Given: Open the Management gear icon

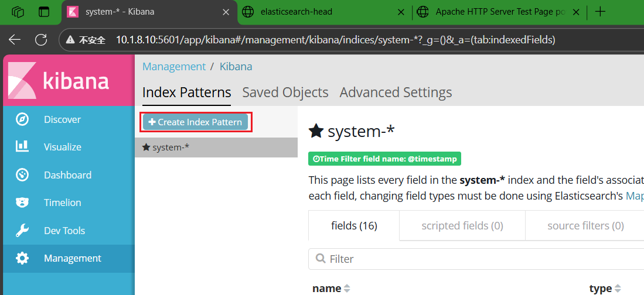Looking at the screenshot, I should 22,258.
